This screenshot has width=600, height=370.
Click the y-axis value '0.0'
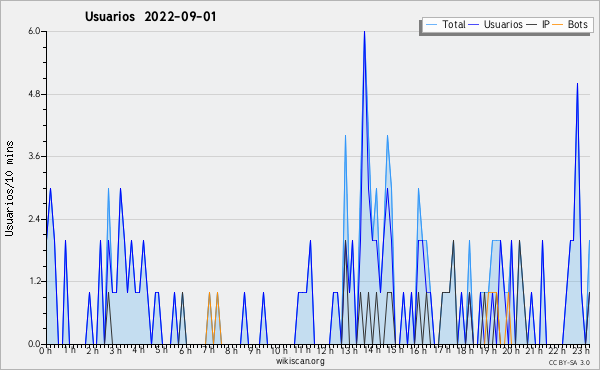click(34, 344)
